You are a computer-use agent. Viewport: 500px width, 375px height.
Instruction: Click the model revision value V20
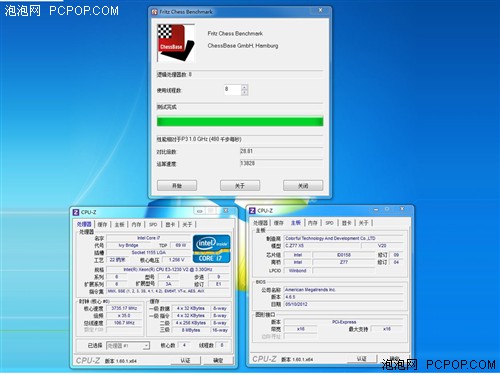coord(382,246)
